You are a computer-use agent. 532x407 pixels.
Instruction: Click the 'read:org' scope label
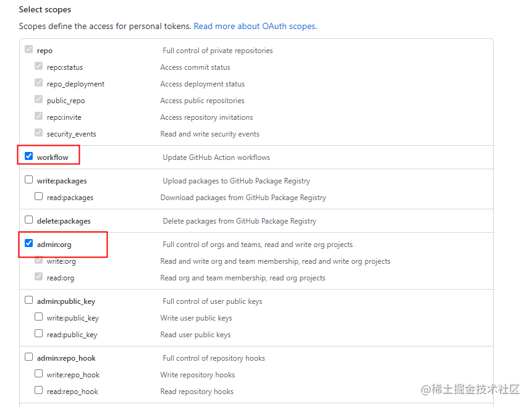(61, 278)
